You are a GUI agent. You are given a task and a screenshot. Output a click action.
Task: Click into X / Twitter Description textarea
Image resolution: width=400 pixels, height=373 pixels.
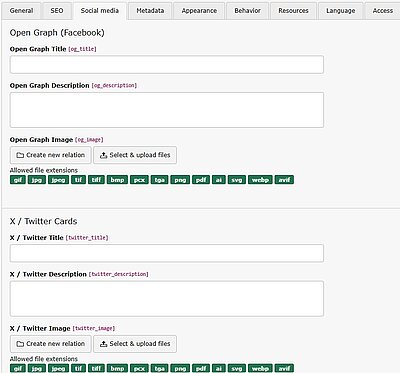click(167, 299)
